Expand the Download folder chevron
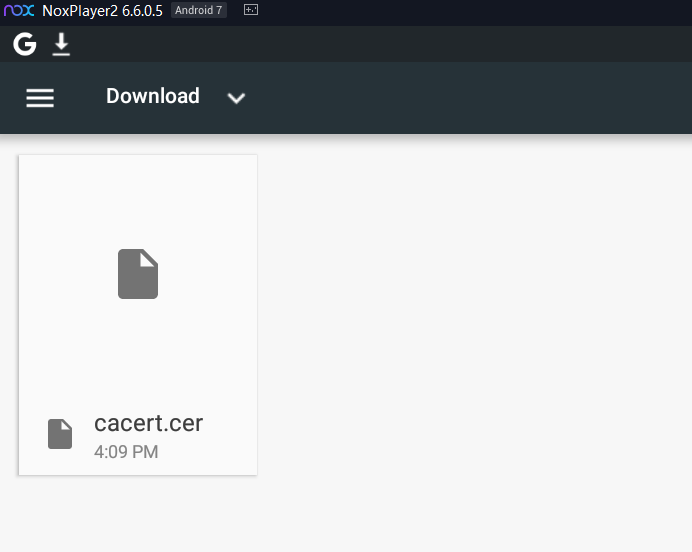Viewport: 692px width, 552px height. (x=236, y=98)
